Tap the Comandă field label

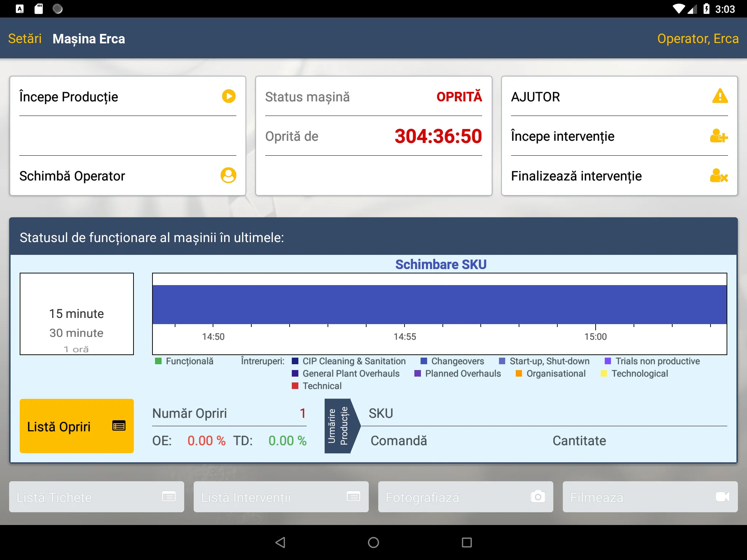(399, 441)
